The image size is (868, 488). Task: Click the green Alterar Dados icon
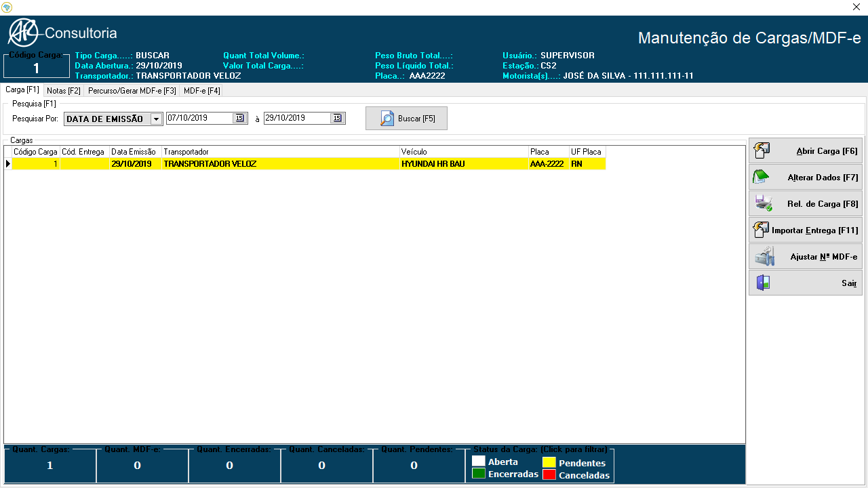(761, 177)
